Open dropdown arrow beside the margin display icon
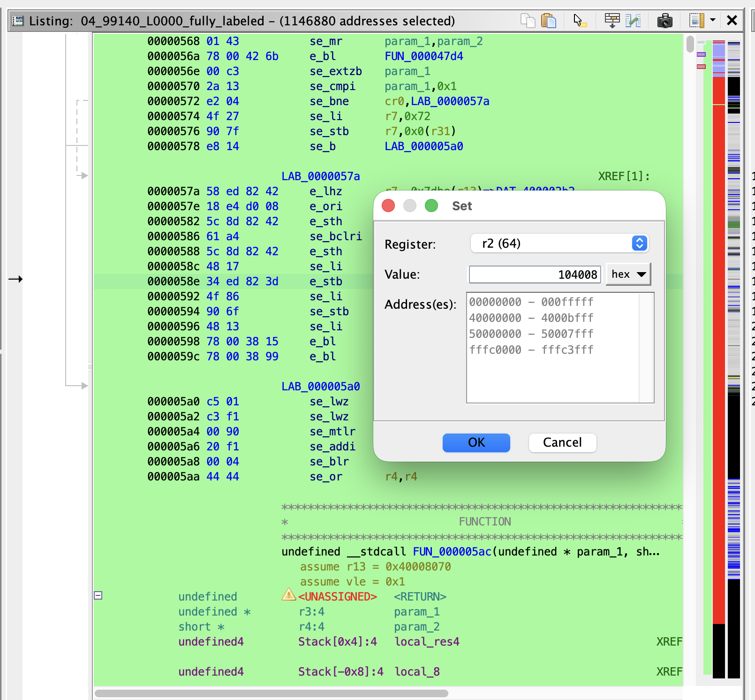The height and width of the screenshot is (700, 755). point(713,20)
